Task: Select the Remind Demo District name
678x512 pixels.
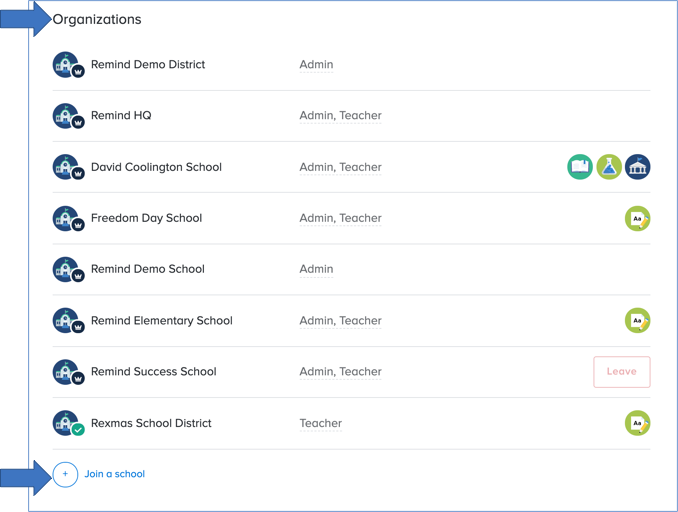Action: (148, 64)
